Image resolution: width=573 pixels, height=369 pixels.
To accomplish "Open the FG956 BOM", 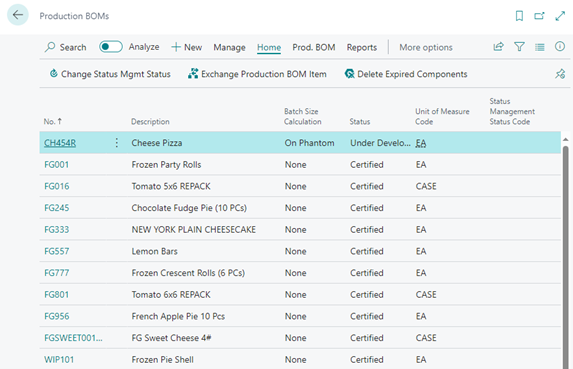I will (56, 316).
